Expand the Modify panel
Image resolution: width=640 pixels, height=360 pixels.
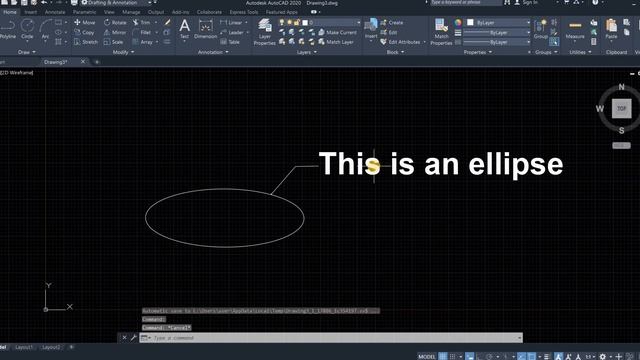click(x=123, y=52)
